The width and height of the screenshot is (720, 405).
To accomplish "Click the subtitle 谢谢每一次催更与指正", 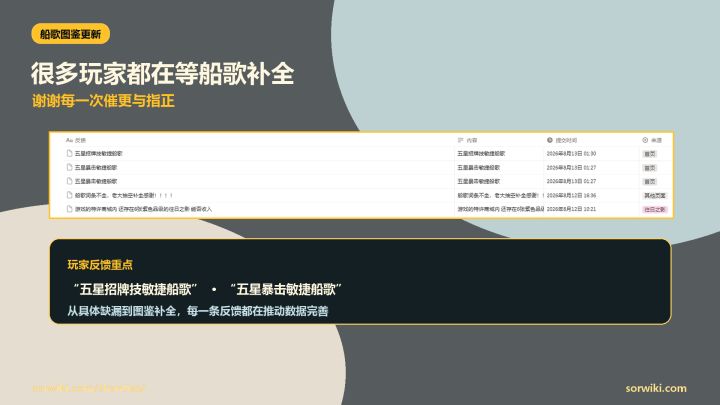I will [103, 101].
